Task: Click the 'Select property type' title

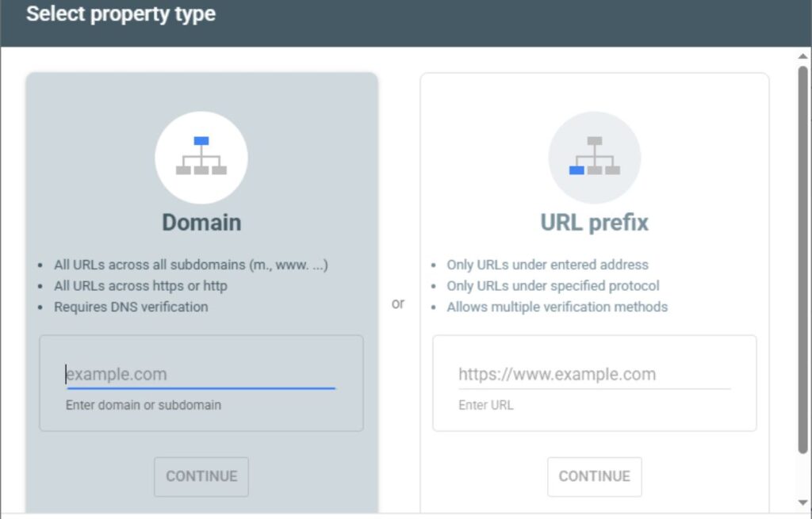Action: click(x=121, y=14)
